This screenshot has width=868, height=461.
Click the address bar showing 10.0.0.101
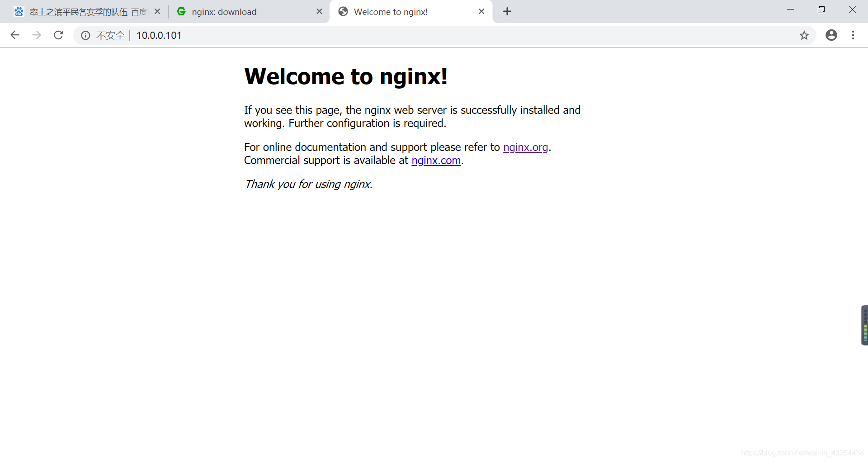point(445,35)
